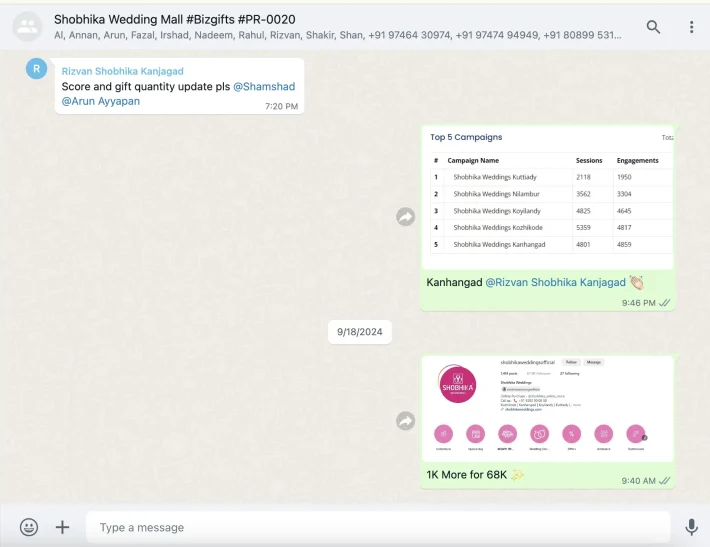Click Rizvan's round R avatar
Screen dimensions: 710x547
point(36,69)
